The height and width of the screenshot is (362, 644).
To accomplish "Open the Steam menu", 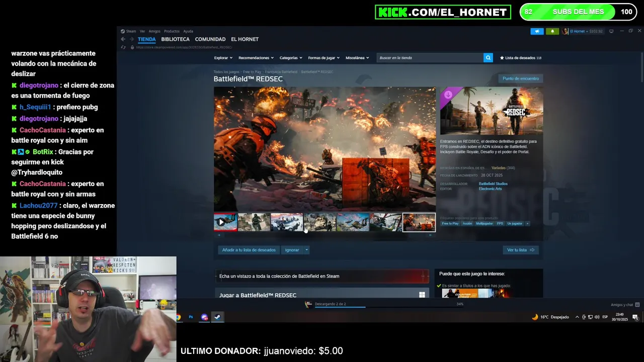I will 131,31.
